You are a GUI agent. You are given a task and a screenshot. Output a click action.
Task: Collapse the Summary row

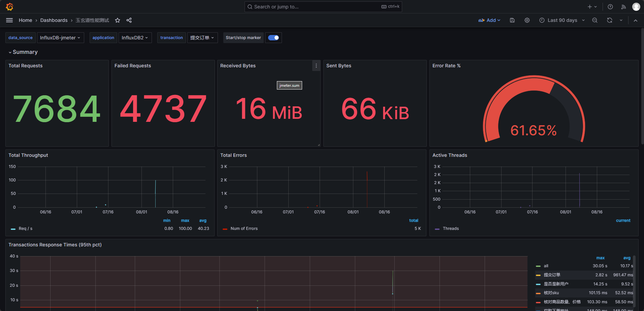(x=25, y=52)
